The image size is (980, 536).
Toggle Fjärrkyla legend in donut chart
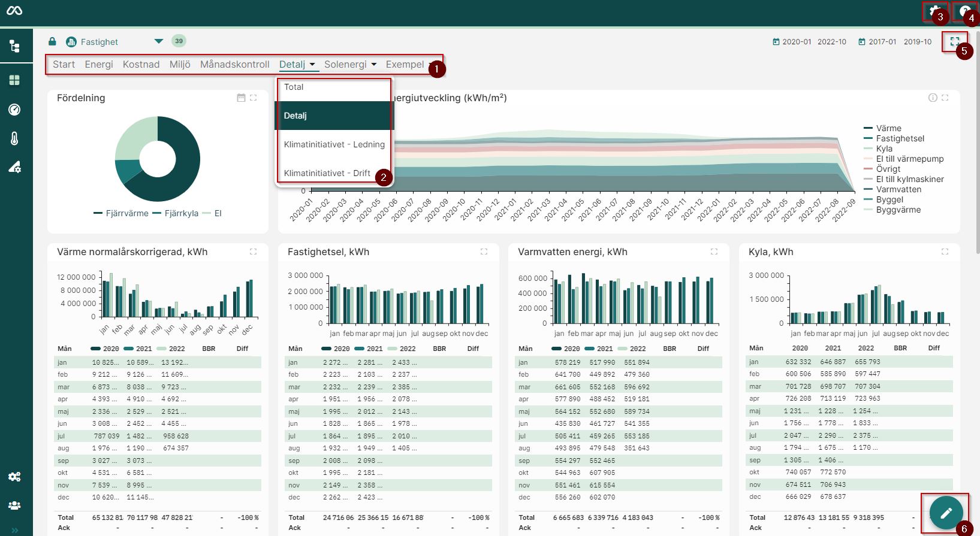coord(176,213)
